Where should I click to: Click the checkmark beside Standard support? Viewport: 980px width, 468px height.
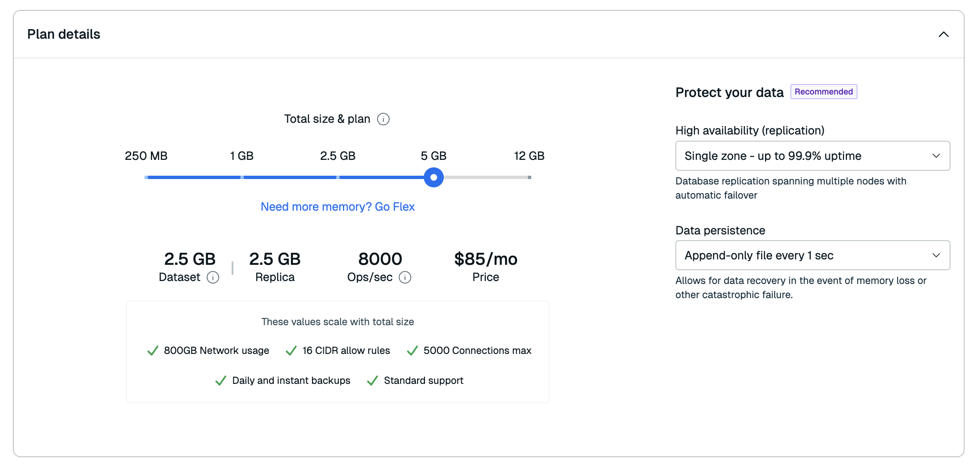pyautogui.click(x=372, y=381)
